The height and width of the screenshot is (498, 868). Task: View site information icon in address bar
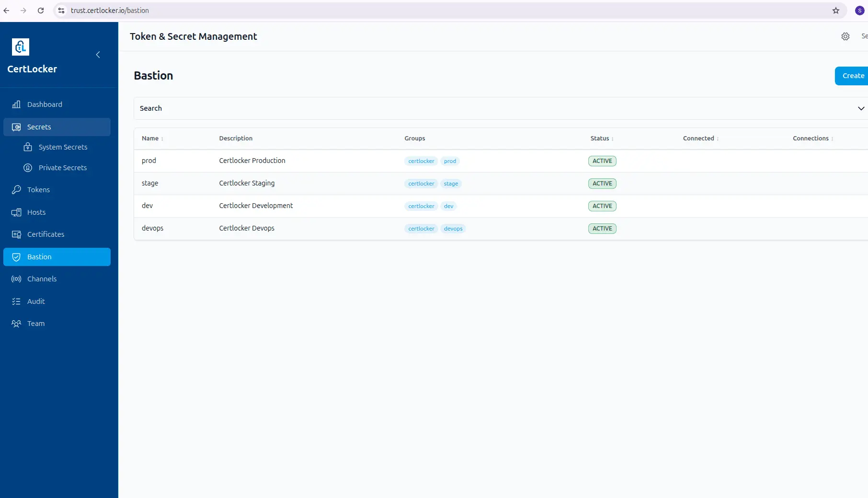point(61,11)
